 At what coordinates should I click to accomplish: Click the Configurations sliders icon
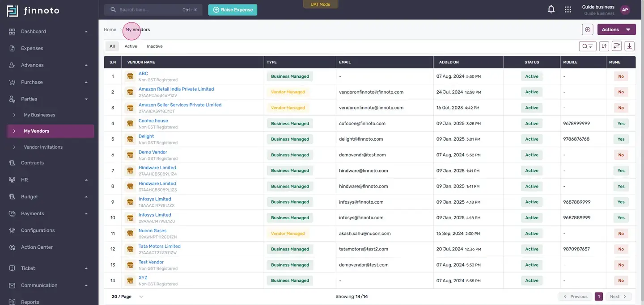coord(12,230)
